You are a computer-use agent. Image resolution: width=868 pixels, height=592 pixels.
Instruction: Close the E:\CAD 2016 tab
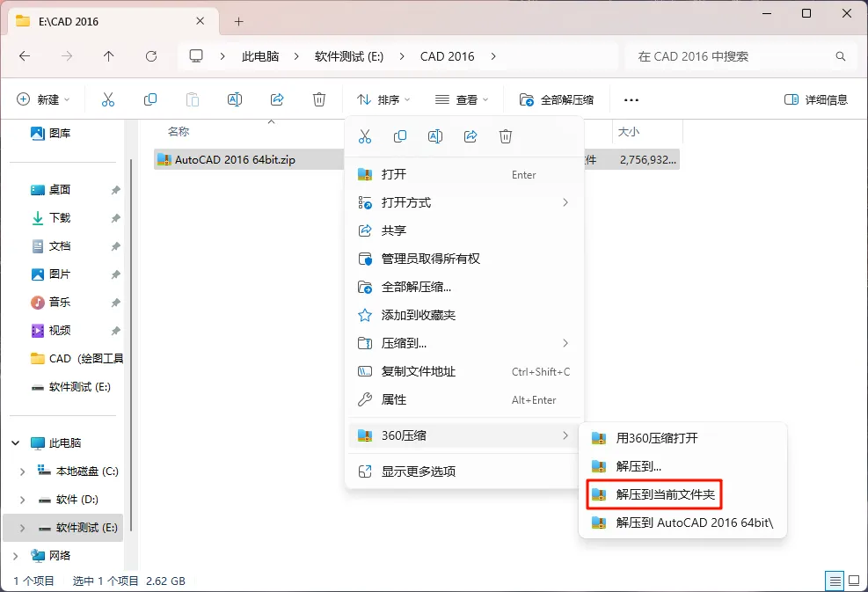pos(200,21)
